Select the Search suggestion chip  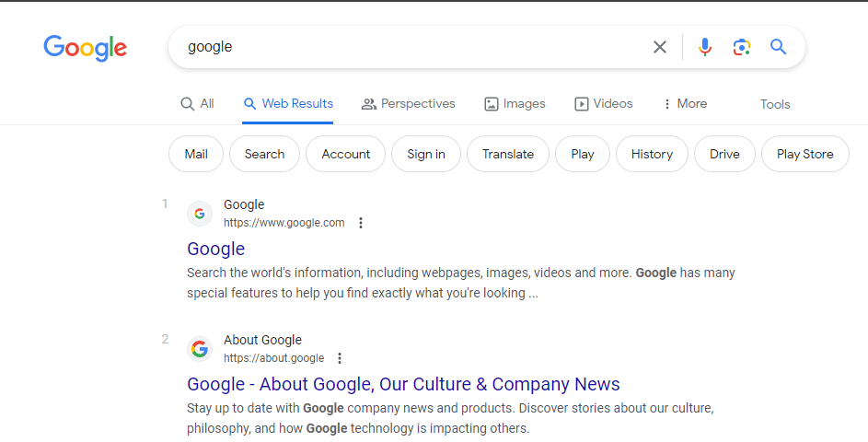point(264,154)
